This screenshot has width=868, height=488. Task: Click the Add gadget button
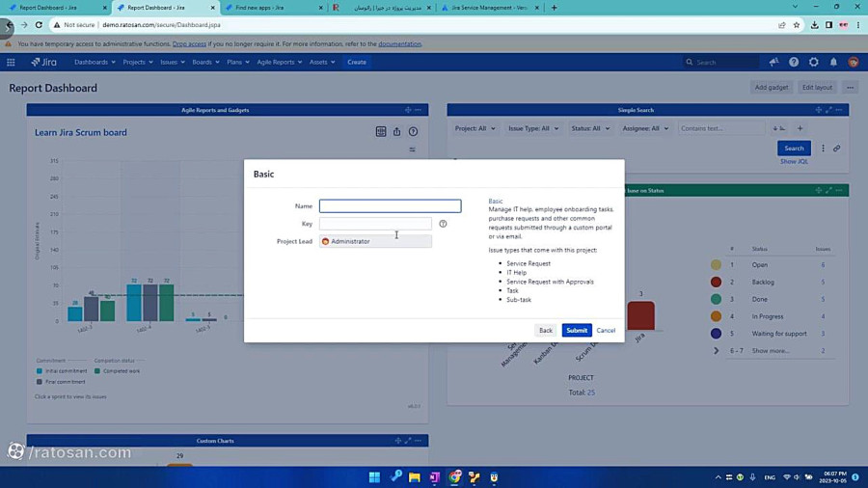[772, 88]
